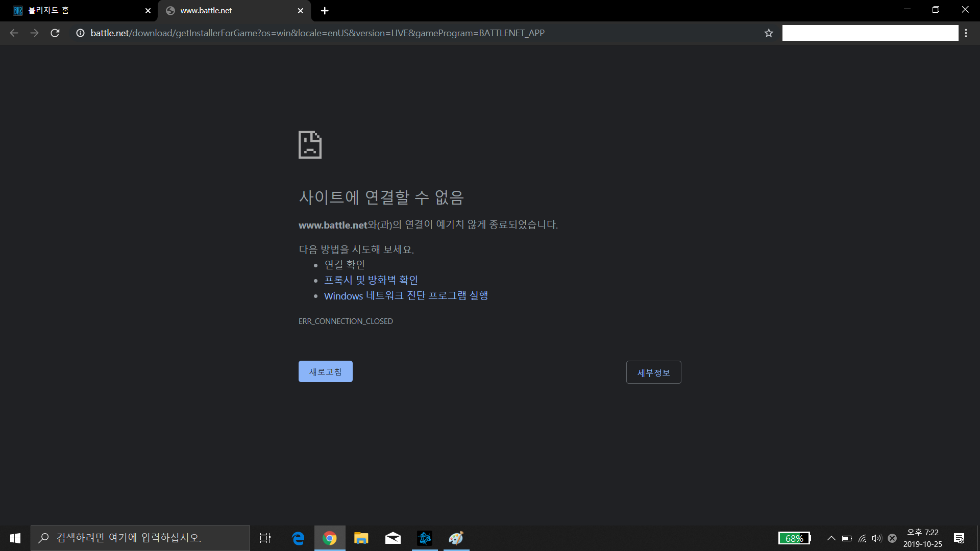Click the volume speaker tray icon

coord(877,538)
